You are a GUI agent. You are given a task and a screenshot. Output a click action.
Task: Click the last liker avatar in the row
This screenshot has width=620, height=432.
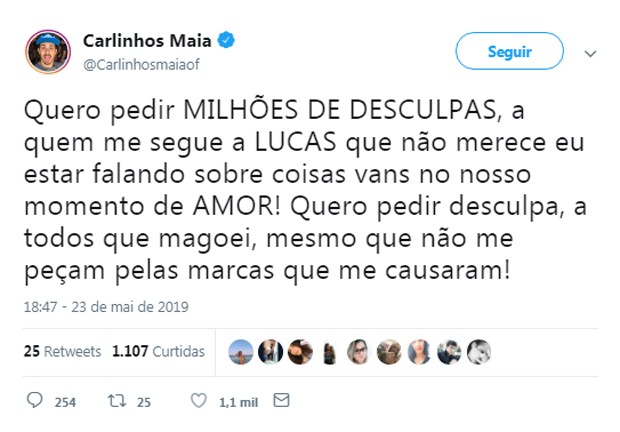coord(478,352)
